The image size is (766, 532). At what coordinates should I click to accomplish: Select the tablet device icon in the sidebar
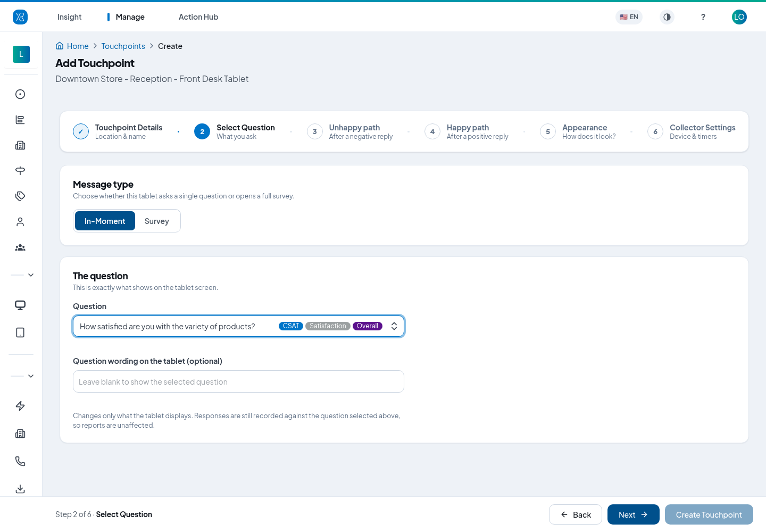[x=20, y=332]
